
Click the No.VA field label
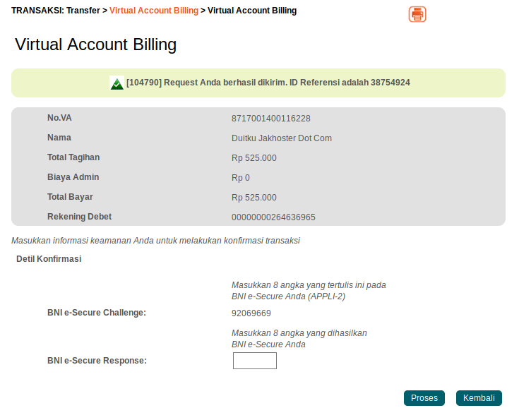point(59,118)
